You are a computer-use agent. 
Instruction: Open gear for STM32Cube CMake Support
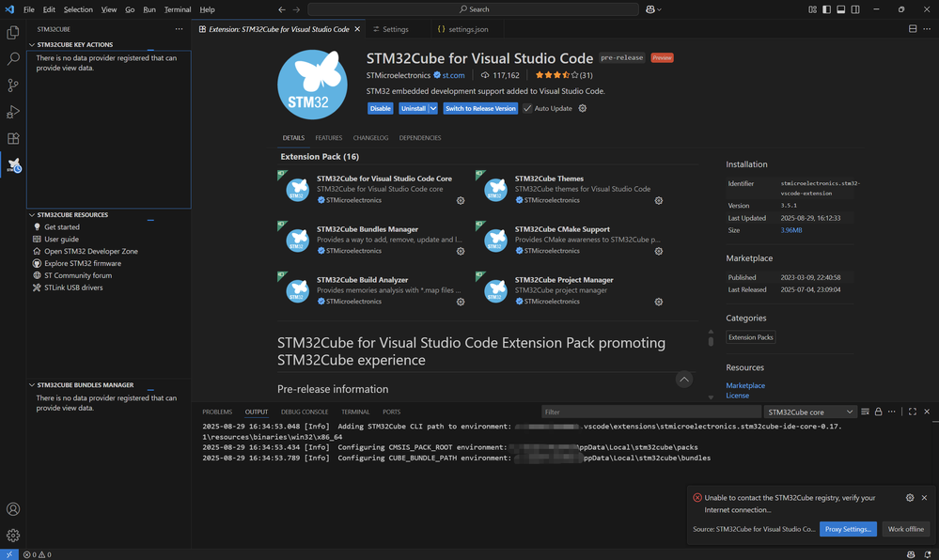coord(659,252)
